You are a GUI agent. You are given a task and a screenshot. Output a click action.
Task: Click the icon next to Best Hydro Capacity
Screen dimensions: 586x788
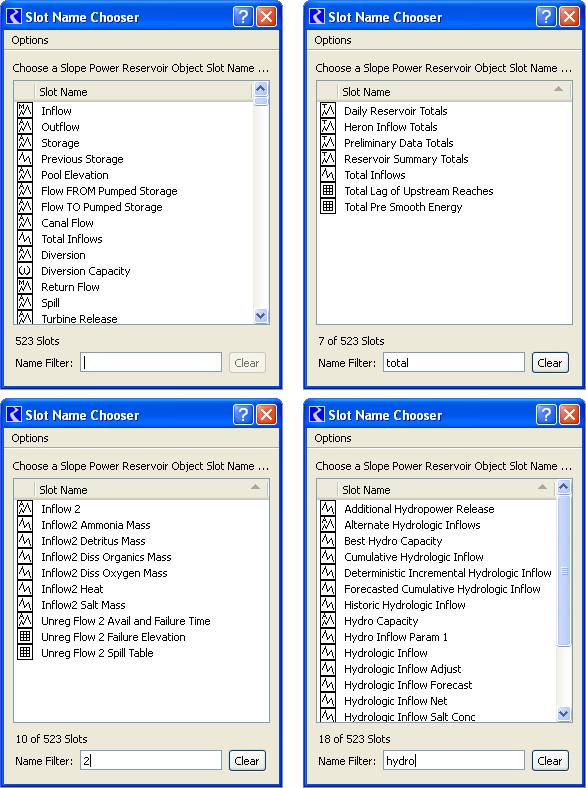pos(328,541)
